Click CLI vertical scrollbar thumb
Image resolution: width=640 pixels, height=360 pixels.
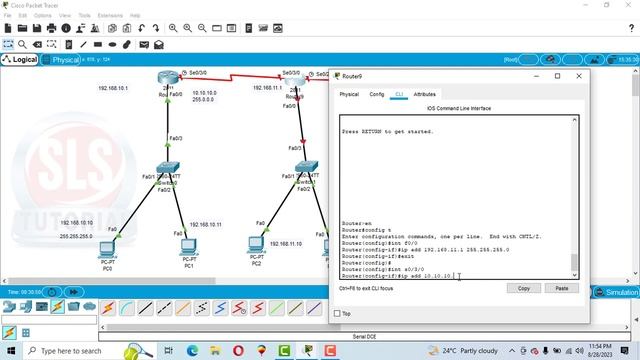pos(574,262)
